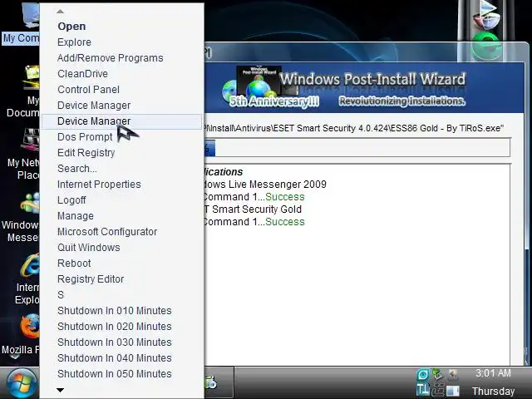Select Shutdown In 020 Minutes
The width and height of the screenshot is (532, 399).
(x=115, y=327)
